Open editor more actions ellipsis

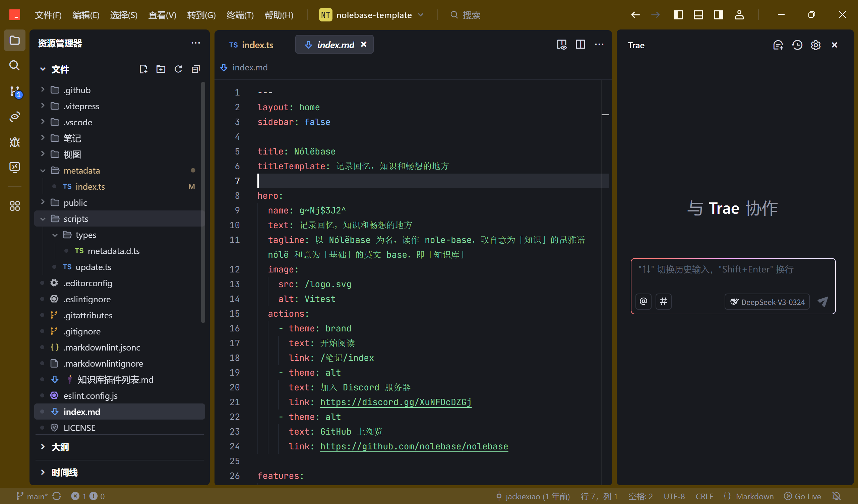599,44
